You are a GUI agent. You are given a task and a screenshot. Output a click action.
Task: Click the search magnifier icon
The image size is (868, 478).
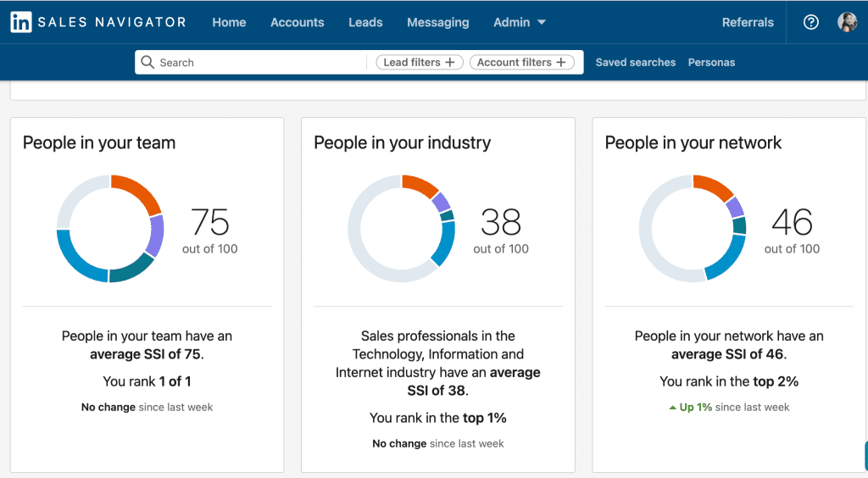click(x=147, y=62)
